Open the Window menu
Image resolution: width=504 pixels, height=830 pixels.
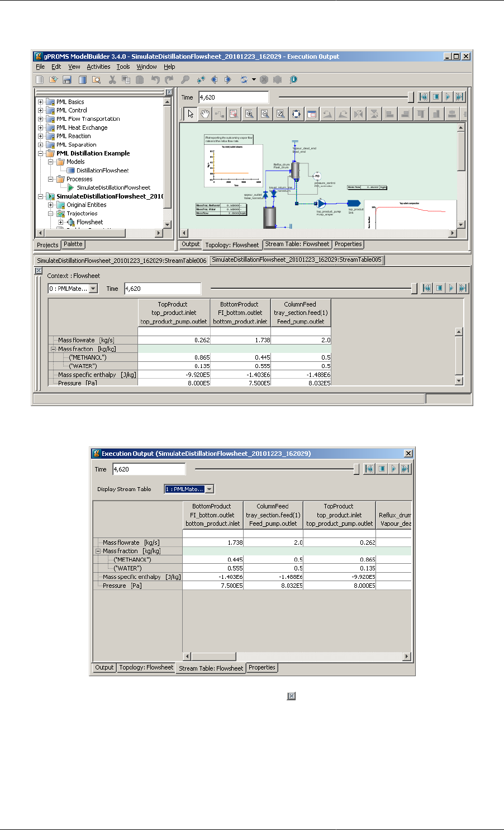pos(146,67)
